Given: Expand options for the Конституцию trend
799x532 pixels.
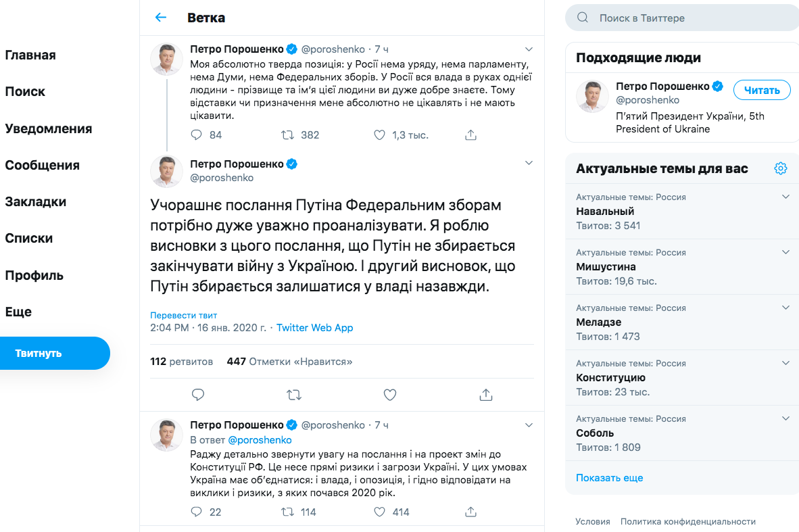Looking at the screenshot, I should (785, 363).
